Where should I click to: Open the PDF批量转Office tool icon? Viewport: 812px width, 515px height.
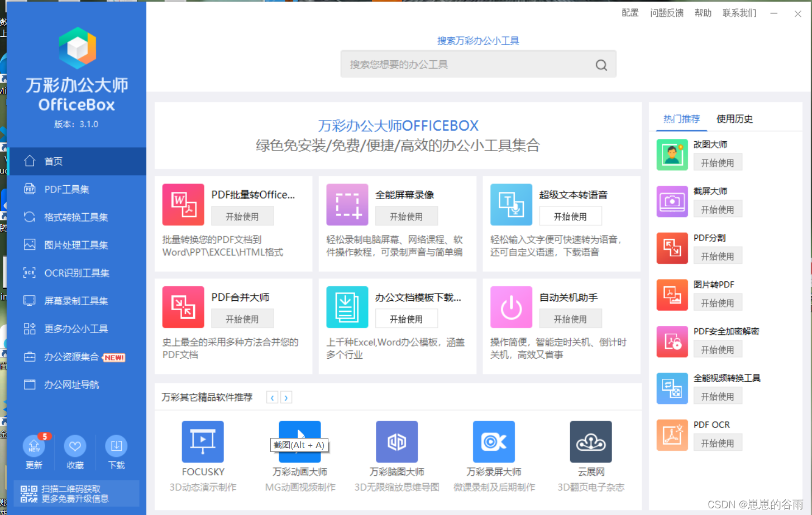click(x=183, y=204)
